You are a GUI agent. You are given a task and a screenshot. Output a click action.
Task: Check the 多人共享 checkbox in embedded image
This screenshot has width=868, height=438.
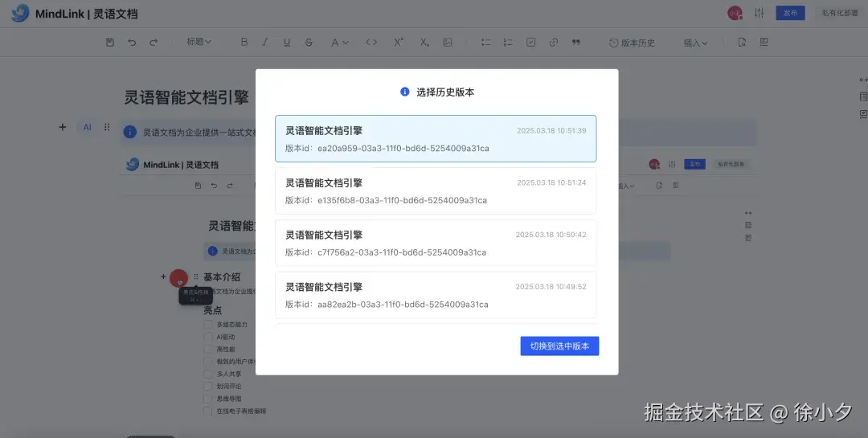[x=208, y=374]
